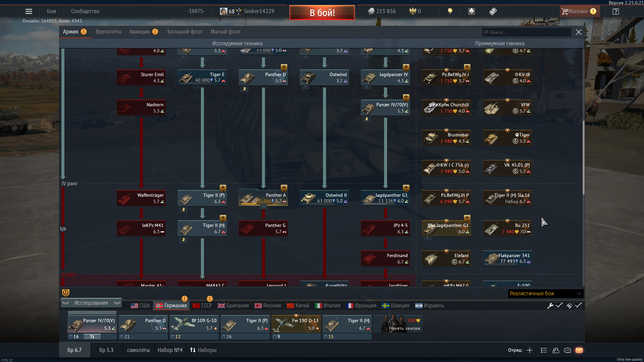The image size is (644, 362).
Task: Open the Сообщество menu
Action: (85, 11)
